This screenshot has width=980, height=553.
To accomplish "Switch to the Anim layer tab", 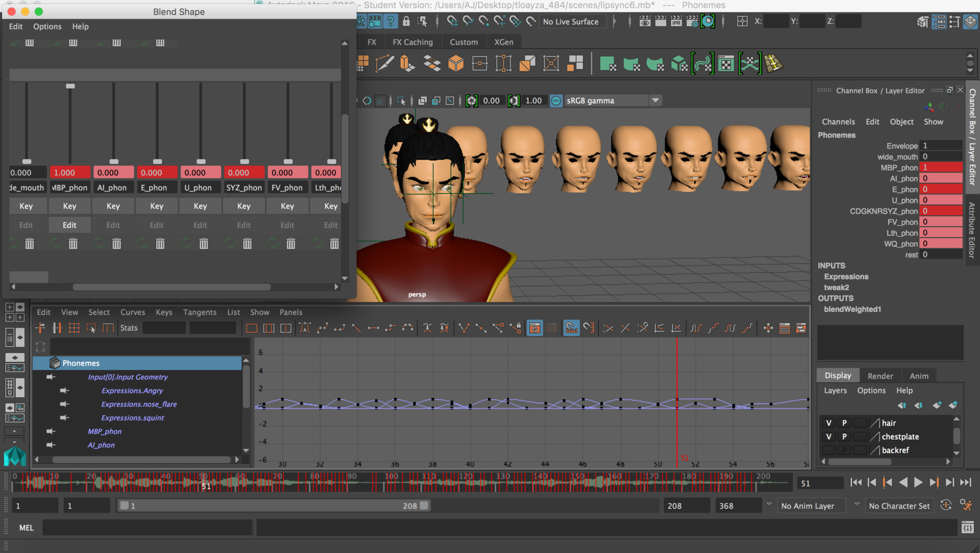I will tap(919, 376).
